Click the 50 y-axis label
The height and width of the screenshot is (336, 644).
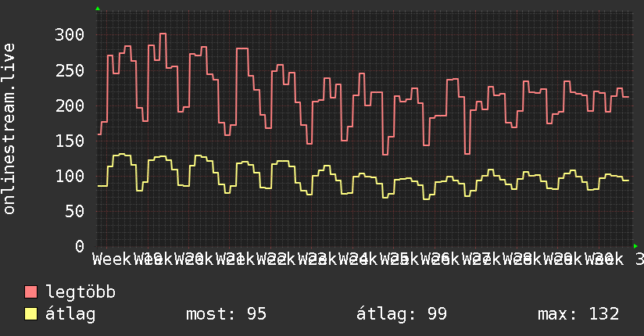74,212
